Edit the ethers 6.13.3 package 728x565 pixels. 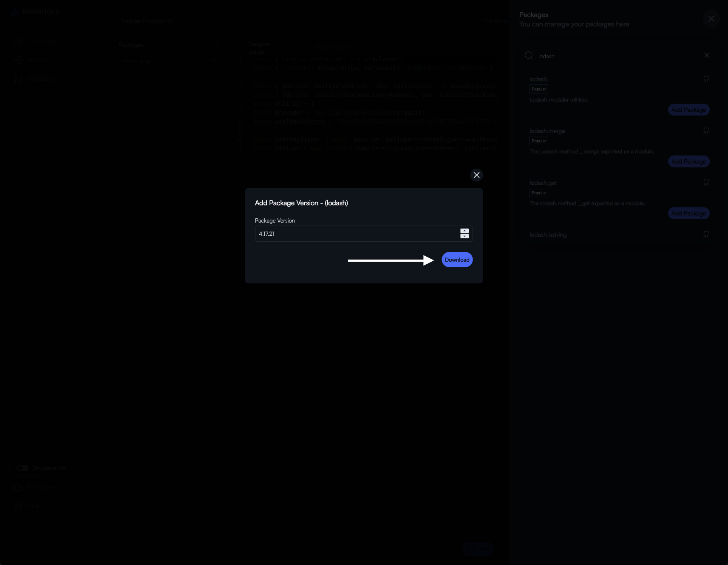pos(212,61)
